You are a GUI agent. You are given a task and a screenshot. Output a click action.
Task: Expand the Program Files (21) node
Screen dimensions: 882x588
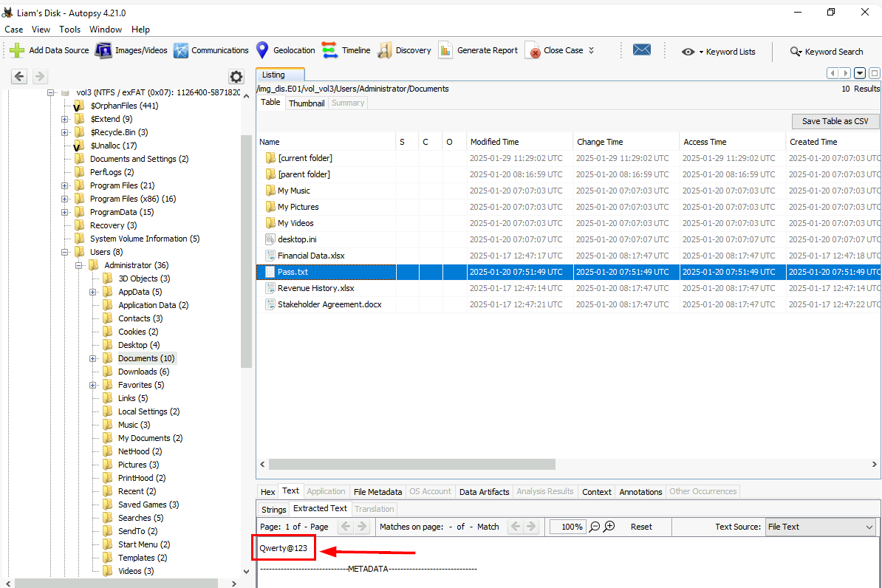tap(65, 185)
